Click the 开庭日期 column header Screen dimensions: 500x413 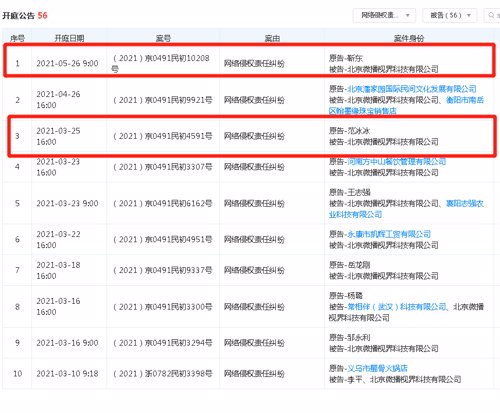(x=69, y=38)
